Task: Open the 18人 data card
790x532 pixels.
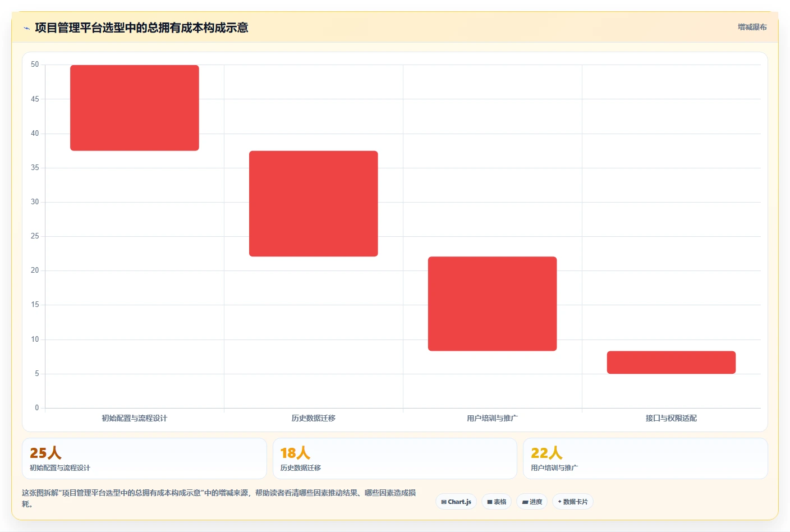Action: 395,458
